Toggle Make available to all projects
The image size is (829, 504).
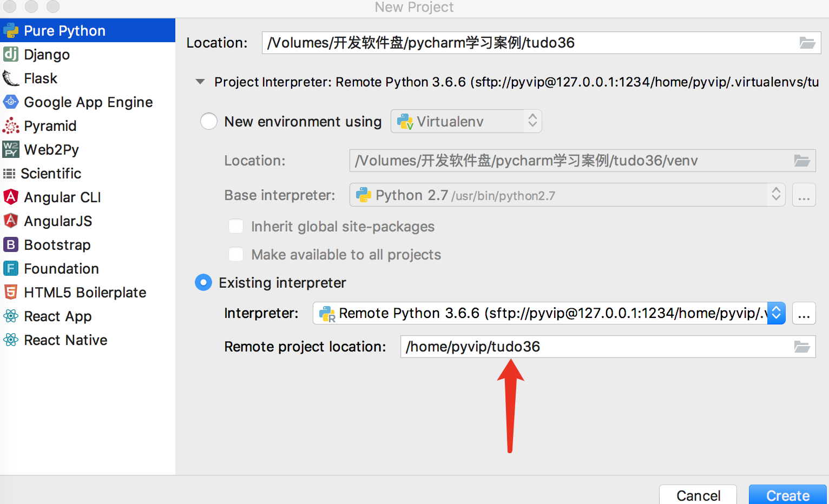pyautogui.click(x=236, y=254)
